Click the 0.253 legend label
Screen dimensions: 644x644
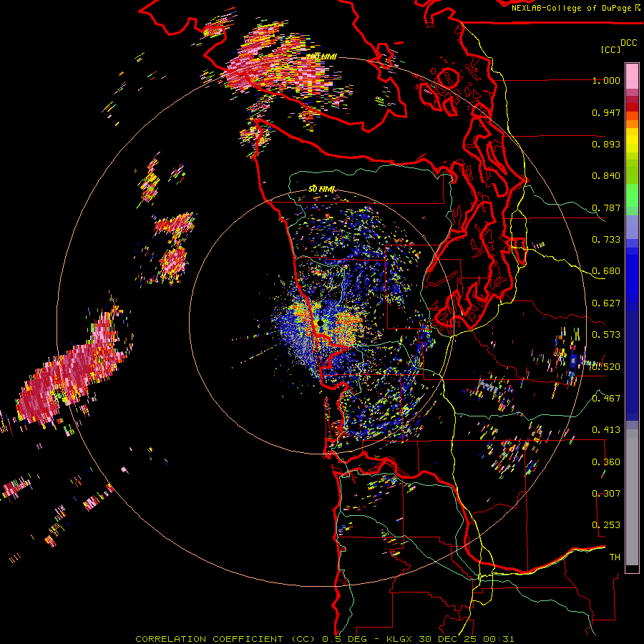point(606,525)
